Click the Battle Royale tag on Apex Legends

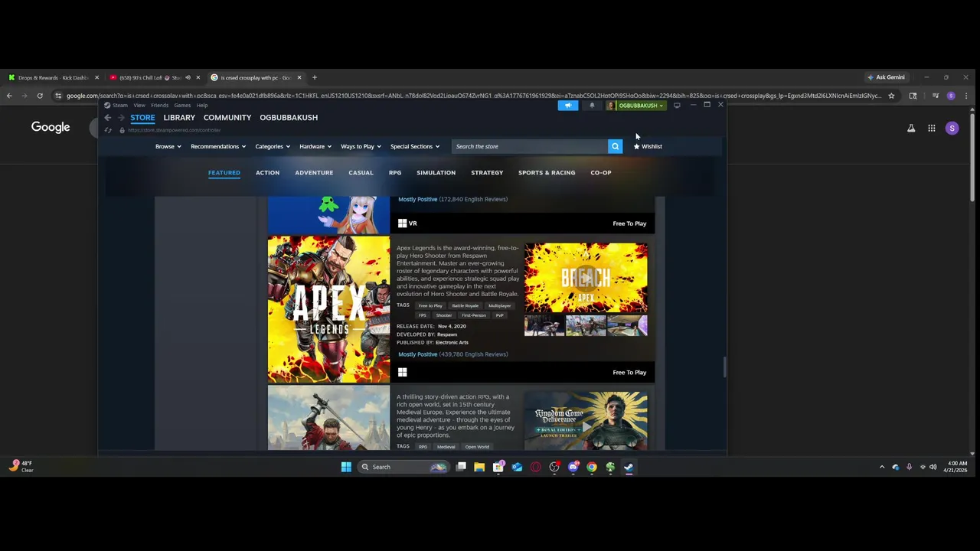465,305
